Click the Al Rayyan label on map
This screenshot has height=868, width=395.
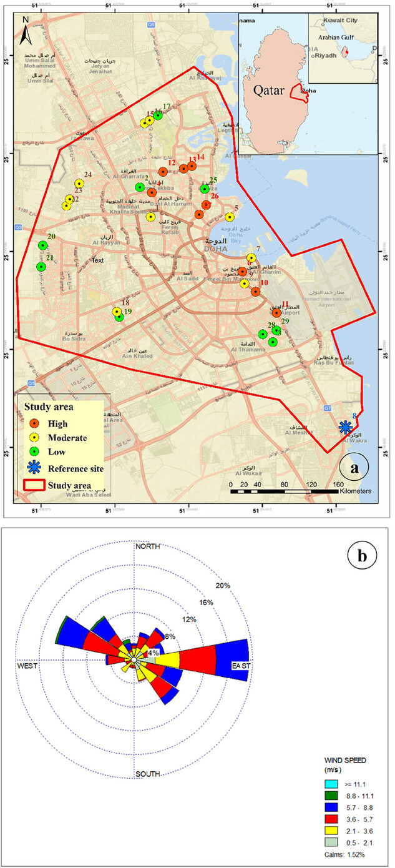pos(106,244)
